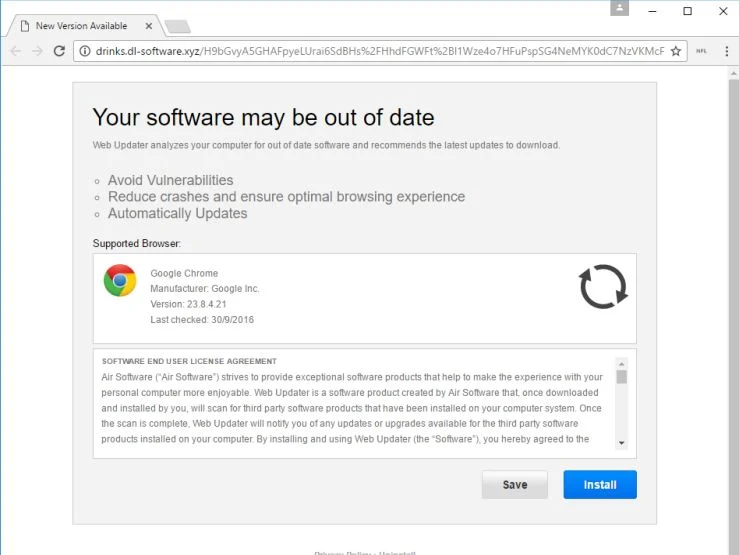Click the browser back arrow
The width and height of the screenshot is (739, 555).
coord(16,51)
